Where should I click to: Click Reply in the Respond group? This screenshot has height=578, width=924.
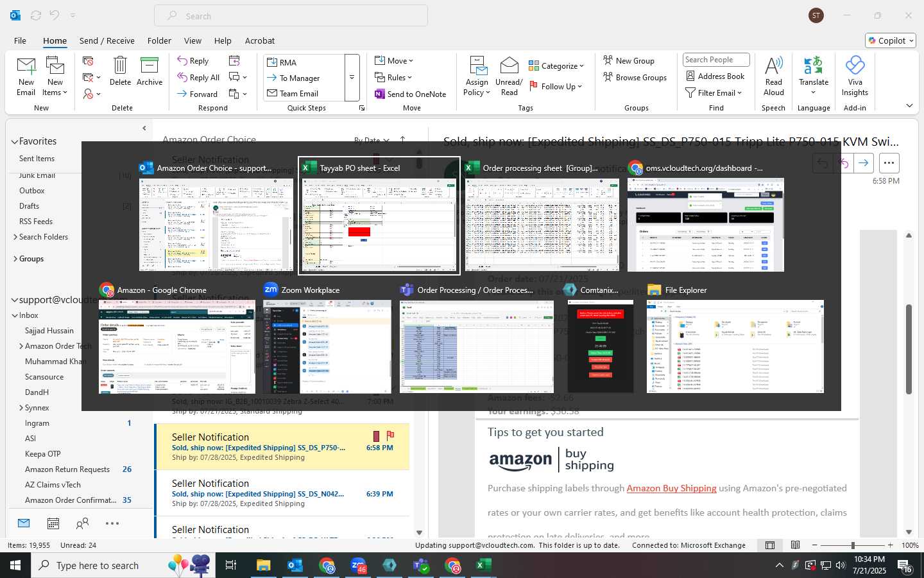point(193,61)
